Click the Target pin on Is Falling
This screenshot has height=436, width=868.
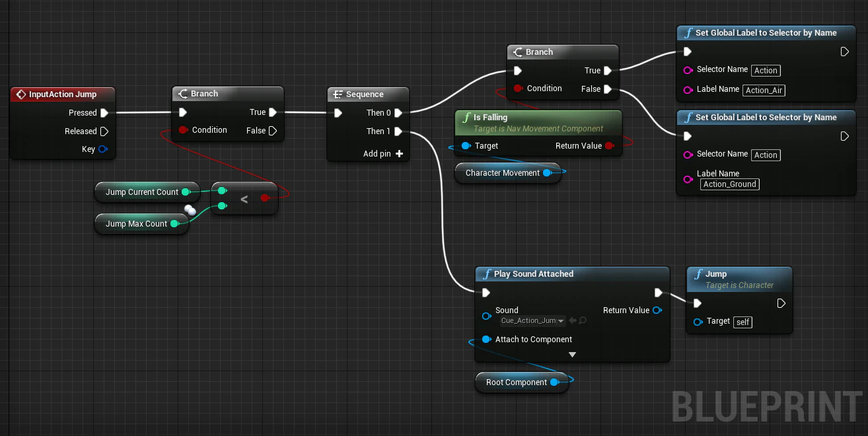click(466, 146)
